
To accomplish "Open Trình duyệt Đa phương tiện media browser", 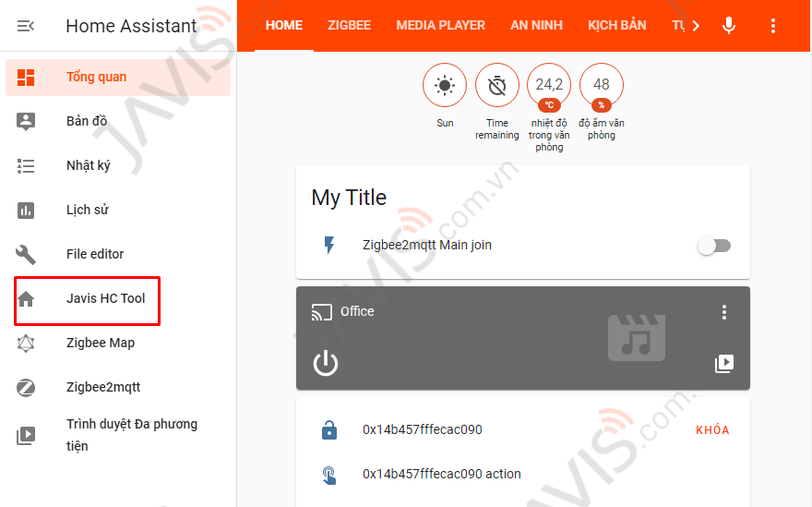I will [x=118, y=435].
